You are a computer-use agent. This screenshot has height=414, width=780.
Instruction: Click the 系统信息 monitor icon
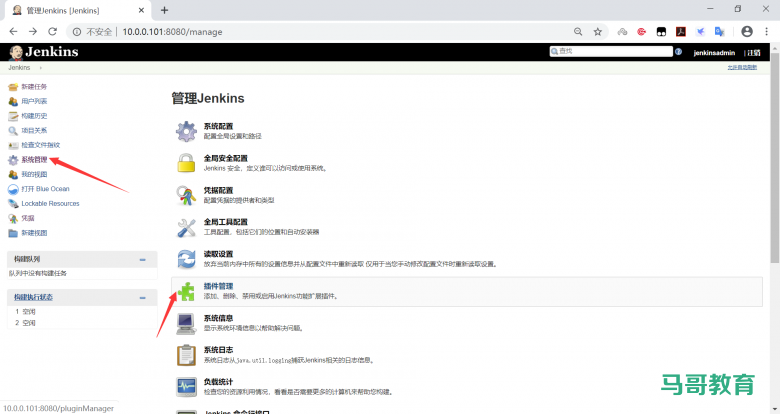tap(186, 323)
